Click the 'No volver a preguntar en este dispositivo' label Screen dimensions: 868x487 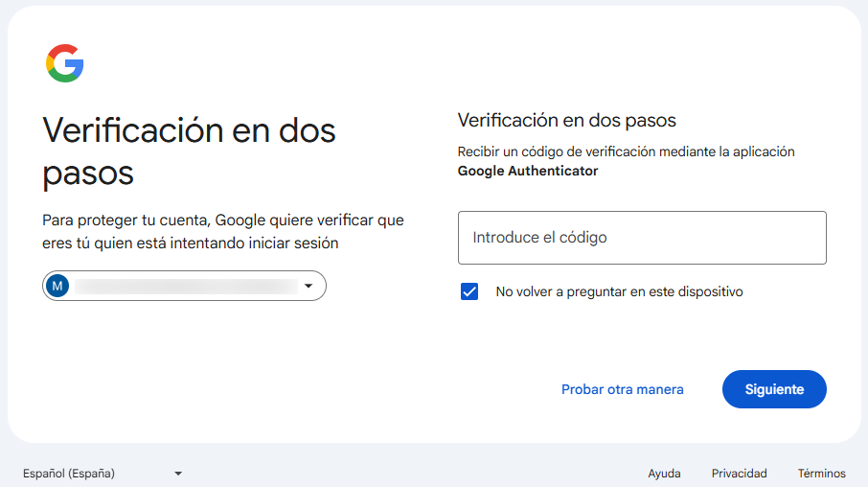pos(619,291)
